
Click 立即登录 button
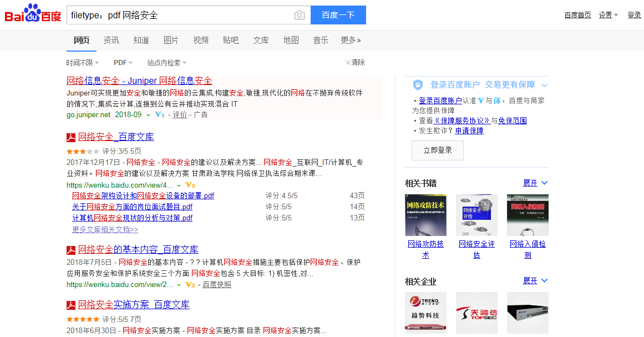tap(438, 150)
